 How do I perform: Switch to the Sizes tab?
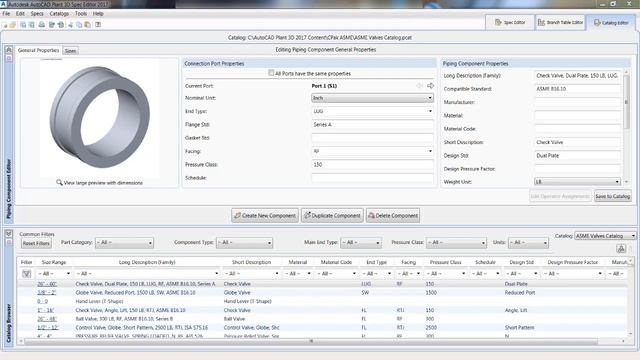pos(70,51)
